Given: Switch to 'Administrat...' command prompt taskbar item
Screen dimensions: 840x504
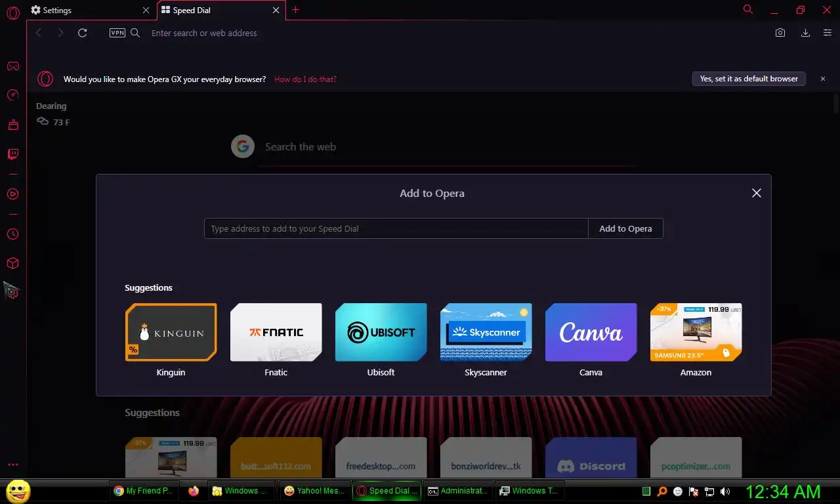Looking at the screenshot, I should (457, 491).
